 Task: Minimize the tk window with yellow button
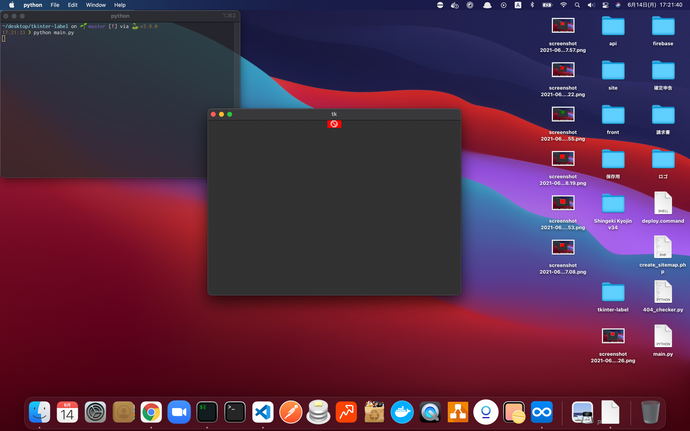221,114
